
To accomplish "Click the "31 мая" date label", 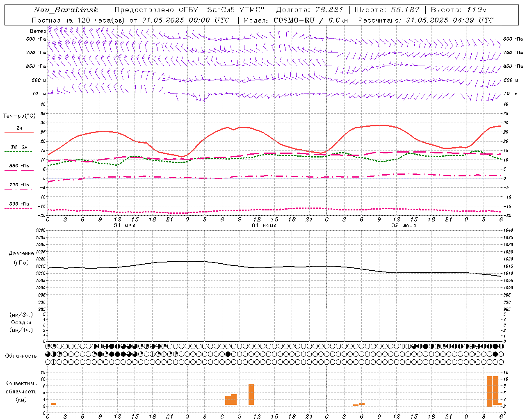I will pos(124,226).
